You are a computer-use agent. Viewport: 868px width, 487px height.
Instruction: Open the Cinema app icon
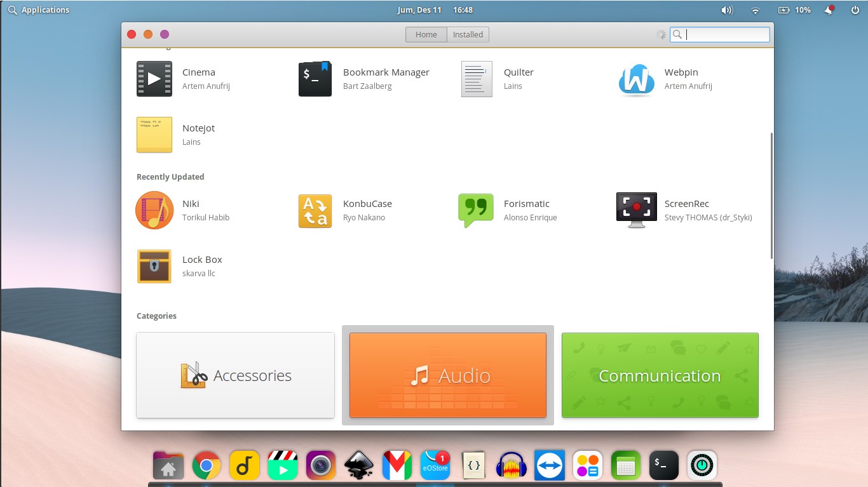pyautogui.click(x=154, y=79)
